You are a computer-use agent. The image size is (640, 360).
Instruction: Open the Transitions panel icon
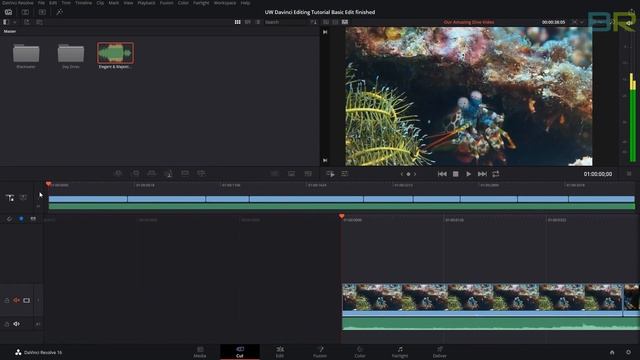tap(25, 12)
